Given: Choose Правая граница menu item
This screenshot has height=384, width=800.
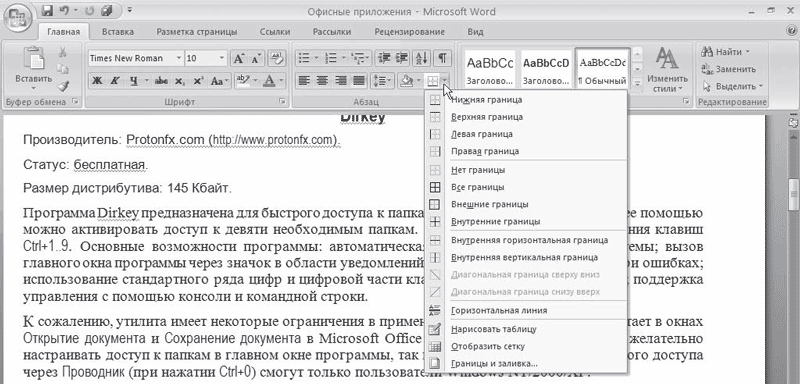Looking at the screenshot, I should 526,151.
